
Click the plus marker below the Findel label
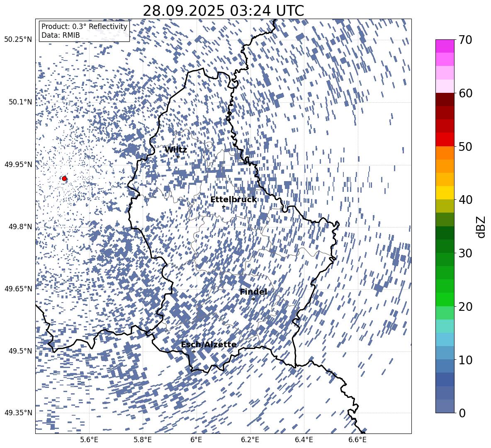pos(253,299)
